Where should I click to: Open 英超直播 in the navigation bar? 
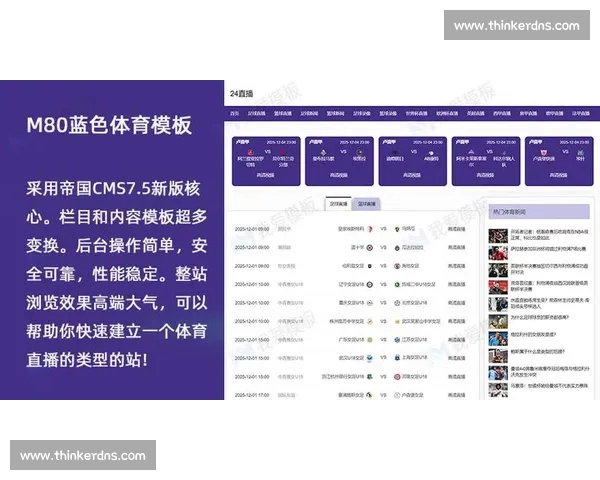[475, 114]
